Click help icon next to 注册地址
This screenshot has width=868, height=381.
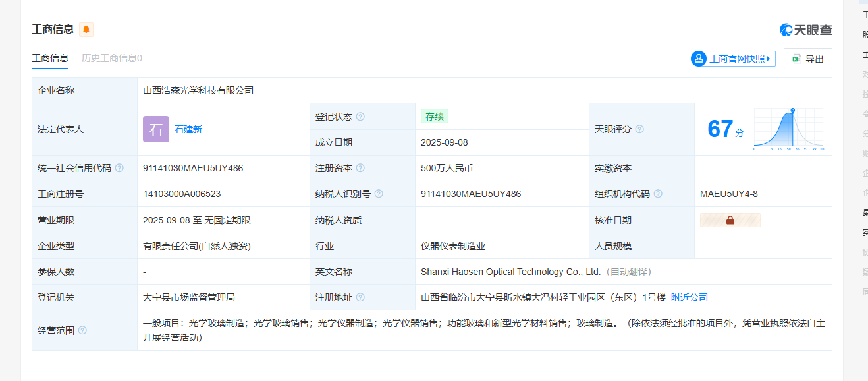coord(360,297)
